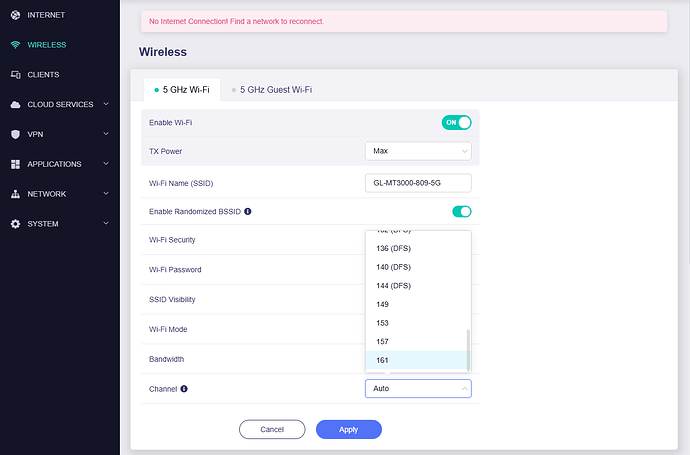
Task: Click info icon next to Enable Randomized BSSID
Action: (247, 212)
